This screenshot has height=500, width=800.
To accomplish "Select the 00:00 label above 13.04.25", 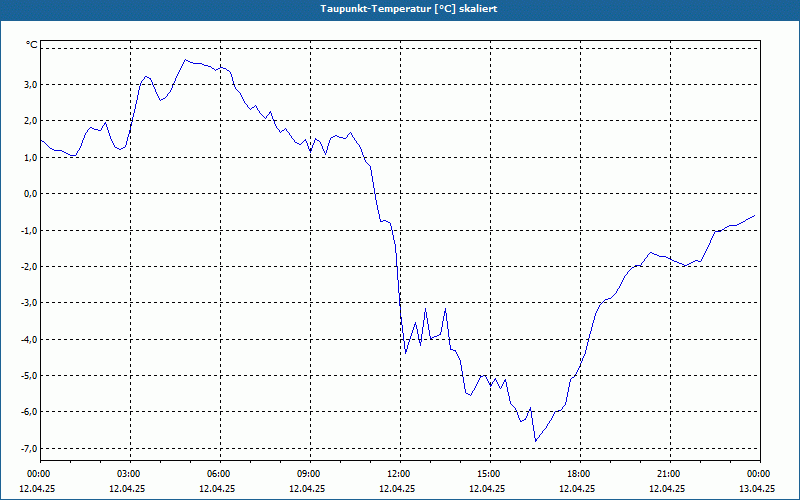I will click(x=760, y=474).
